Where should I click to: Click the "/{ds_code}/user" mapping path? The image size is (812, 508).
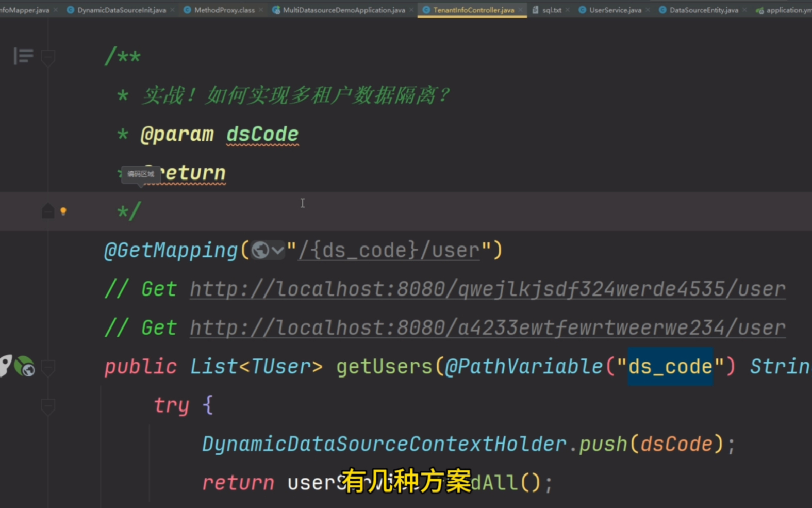pyautogui.click(x=389, y=251)
